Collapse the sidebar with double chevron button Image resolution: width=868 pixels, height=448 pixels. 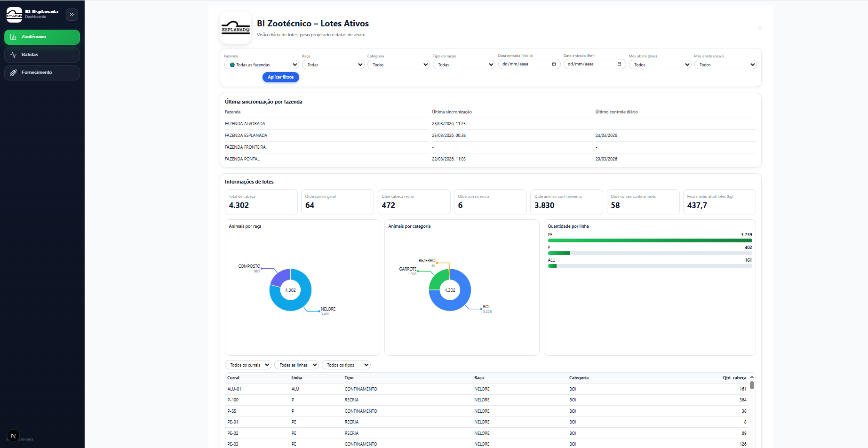pyautogui.click(x=72, y=15)
